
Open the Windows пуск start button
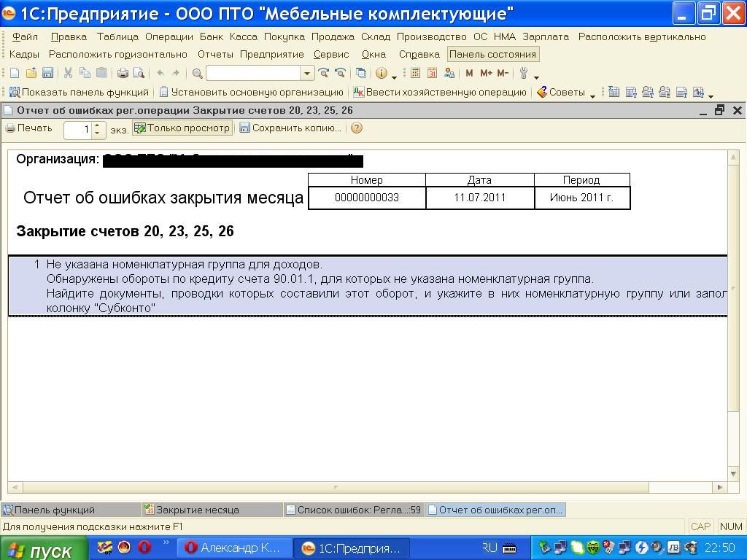[x=42, y=549]
